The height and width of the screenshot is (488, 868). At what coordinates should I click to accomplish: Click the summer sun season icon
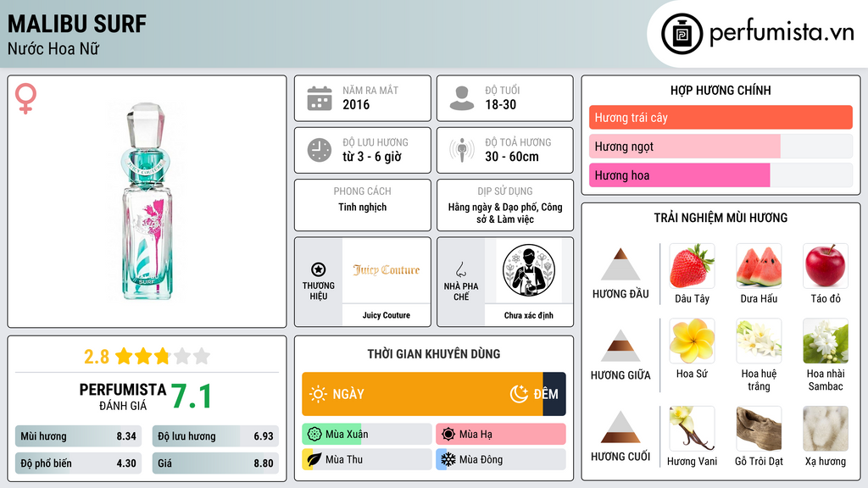(x=448, y=435)
